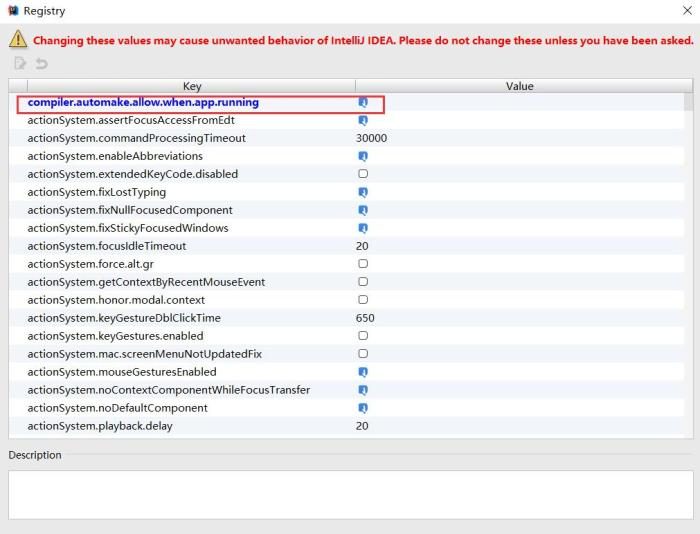Click the focusIdleTimeout value 20
The width and height of the screenshot is (700, 534).
coord(362,246)
